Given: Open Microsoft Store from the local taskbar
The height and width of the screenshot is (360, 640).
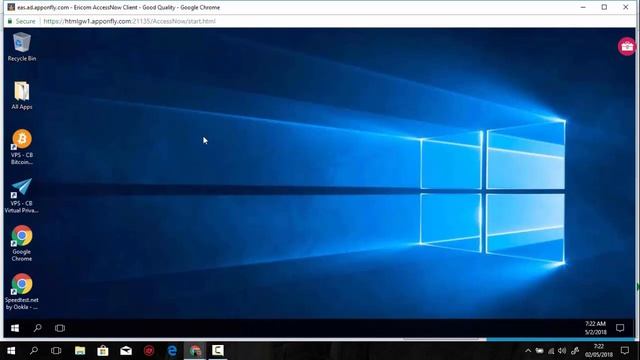Looking at the screenshot, I should [103, 351].
